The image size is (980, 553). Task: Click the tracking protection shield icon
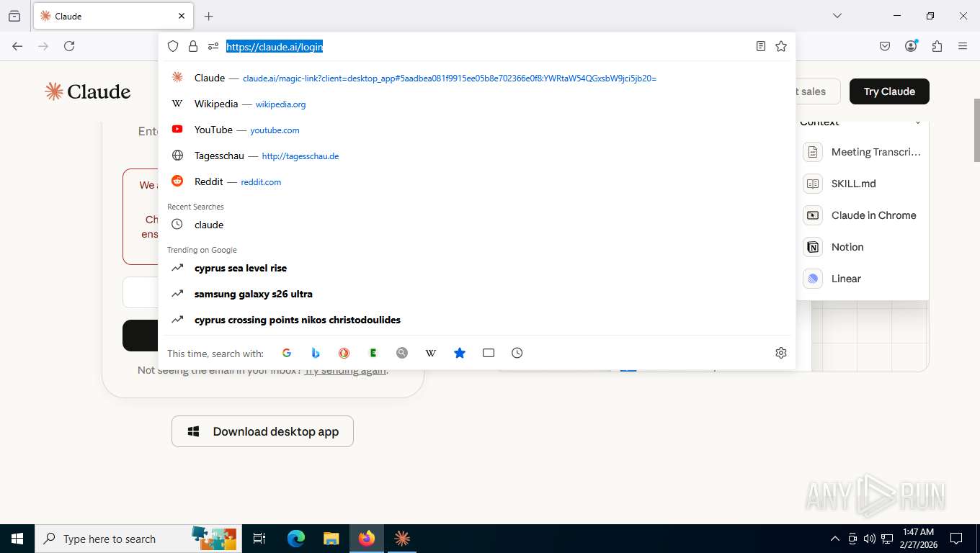click(173, 46)
